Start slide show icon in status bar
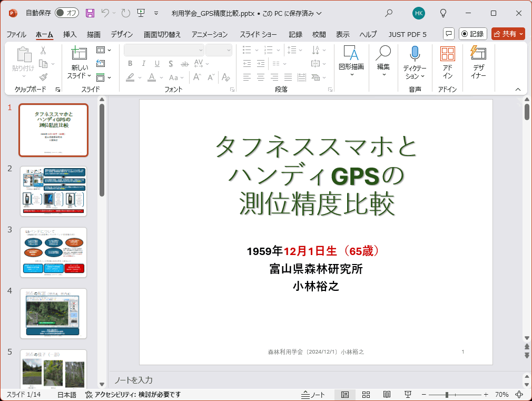Viewport: 532px width, 401px height. pos(408,395)
